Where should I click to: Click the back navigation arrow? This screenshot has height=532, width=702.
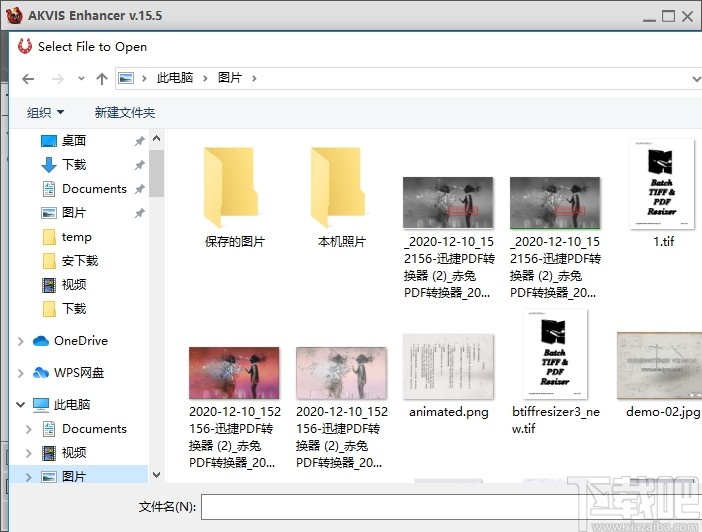(28, 79)
